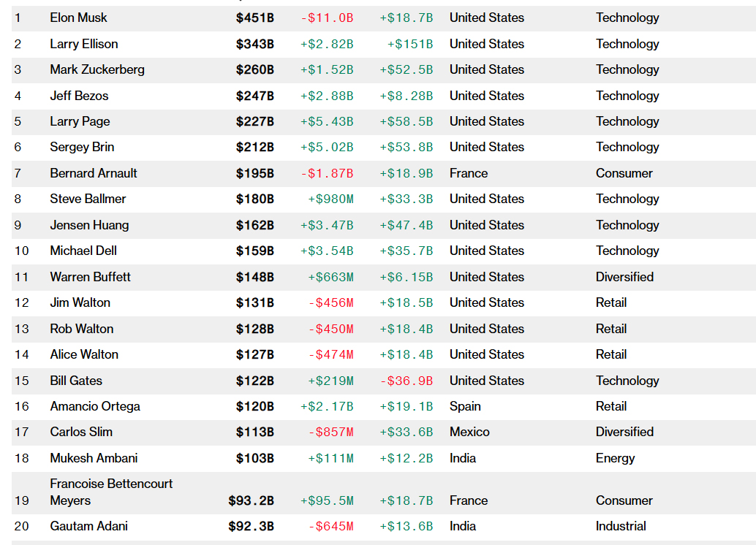This screenshot has height=545, width=756.
Task: Click on Carlos Slim's name
Action: click(81, 432)
